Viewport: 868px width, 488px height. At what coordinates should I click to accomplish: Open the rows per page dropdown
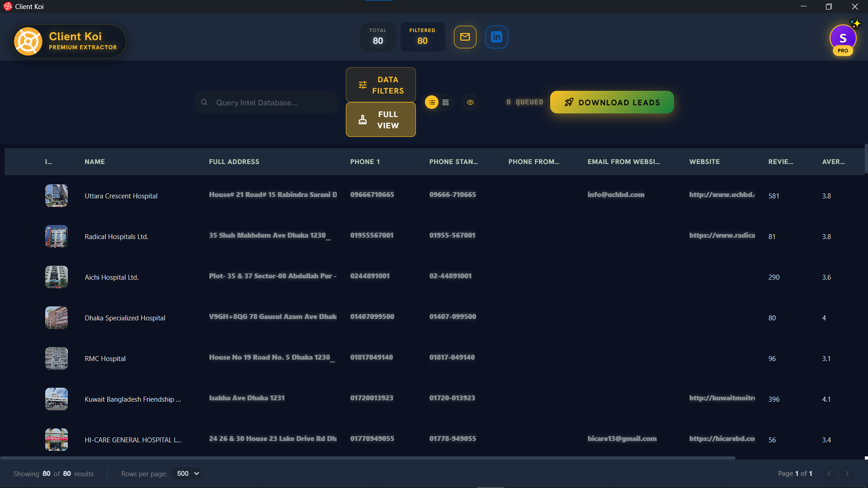188,474
